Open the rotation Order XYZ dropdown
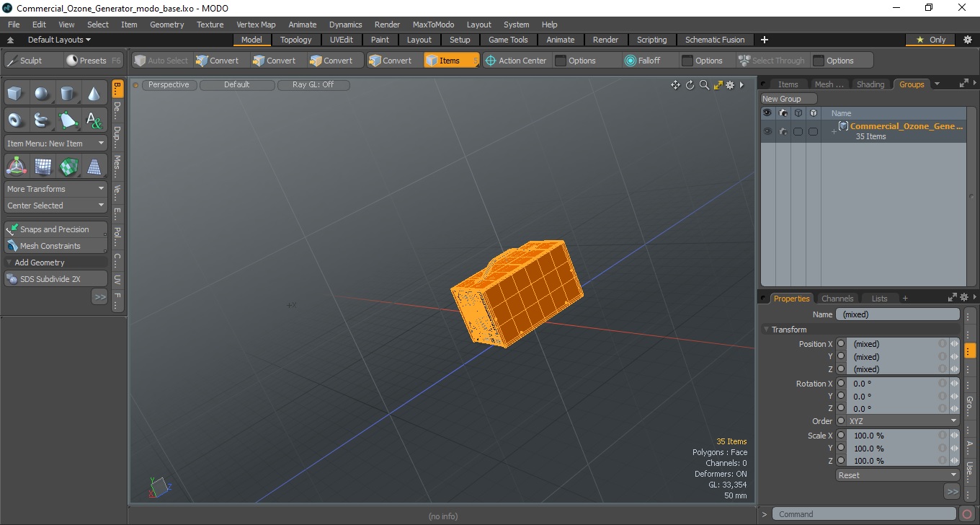Screen dimensions: 980x525 point(903,421)
